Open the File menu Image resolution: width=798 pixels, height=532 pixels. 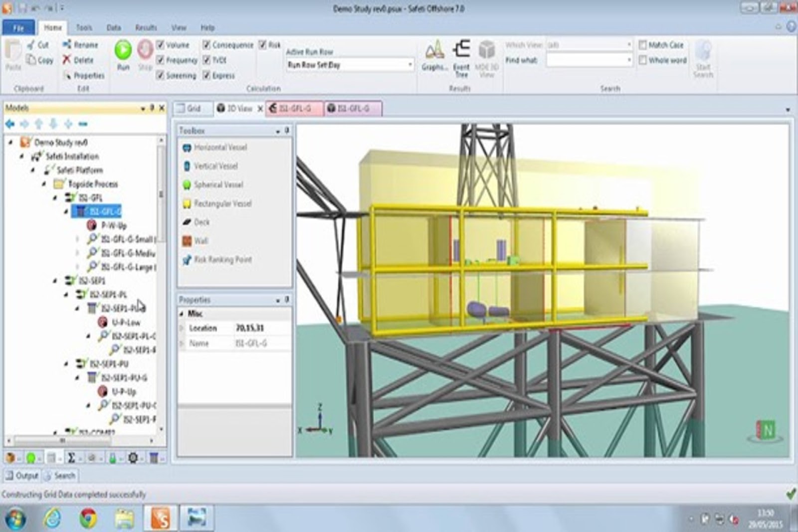click(18, 27)
